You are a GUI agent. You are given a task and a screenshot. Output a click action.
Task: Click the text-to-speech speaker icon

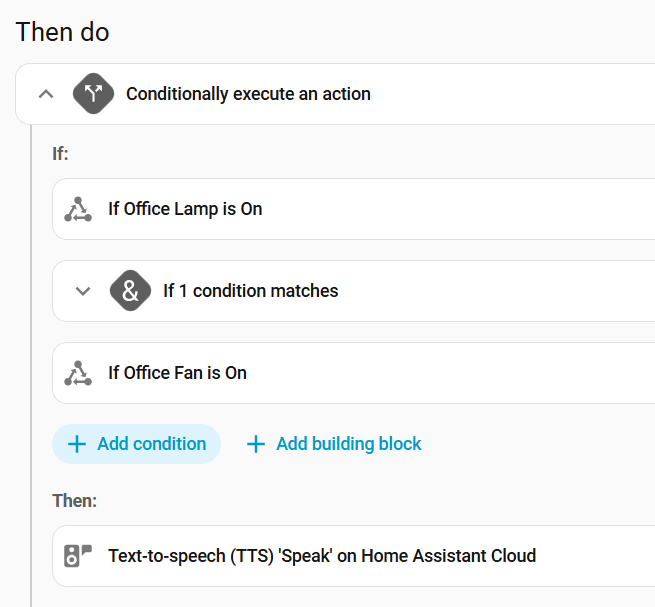[x=78, y=556]
